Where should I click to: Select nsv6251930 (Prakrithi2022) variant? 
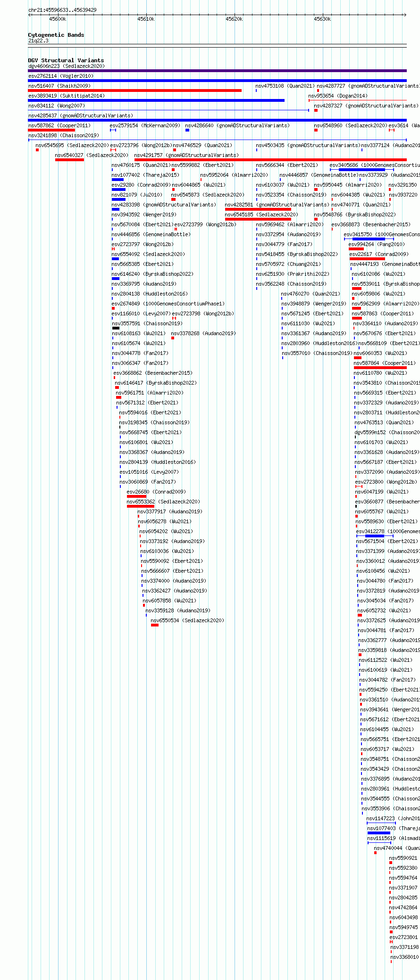[293, 274]
